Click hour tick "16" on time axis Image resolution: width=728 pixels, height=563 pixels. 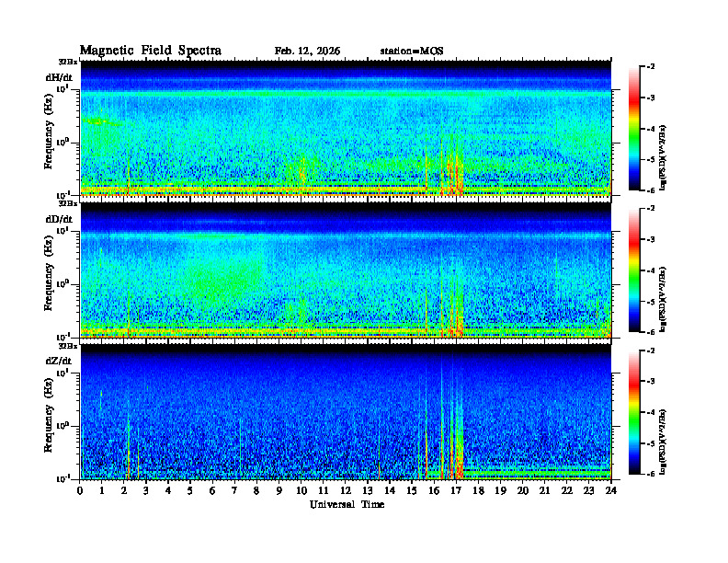point(434,490)
